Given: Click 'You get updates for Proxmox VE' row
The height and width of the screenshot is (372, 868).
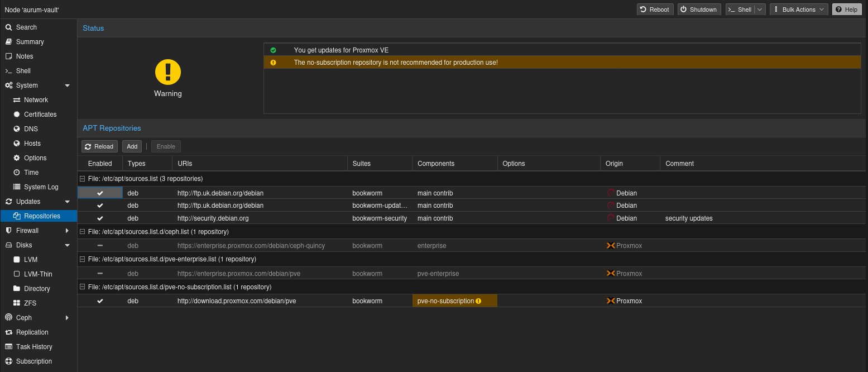Looking at the screenshot, I should [563, 50].
